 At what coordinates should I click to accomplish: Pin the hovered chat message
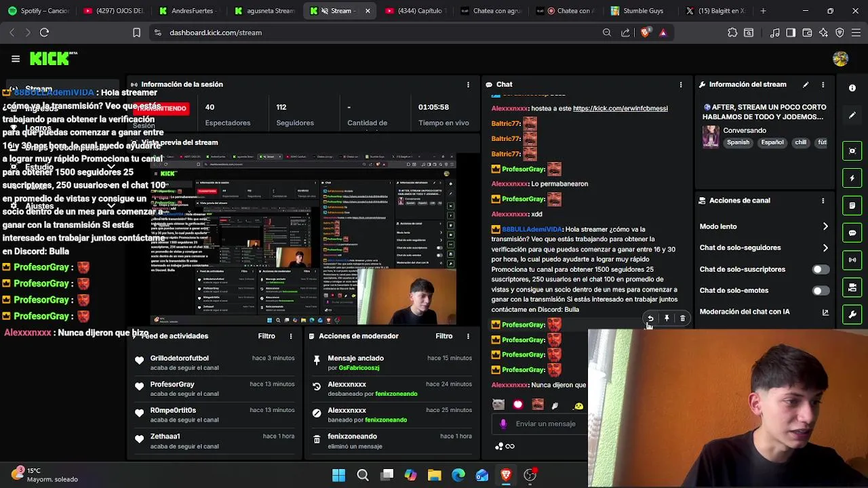pos(667,318)
